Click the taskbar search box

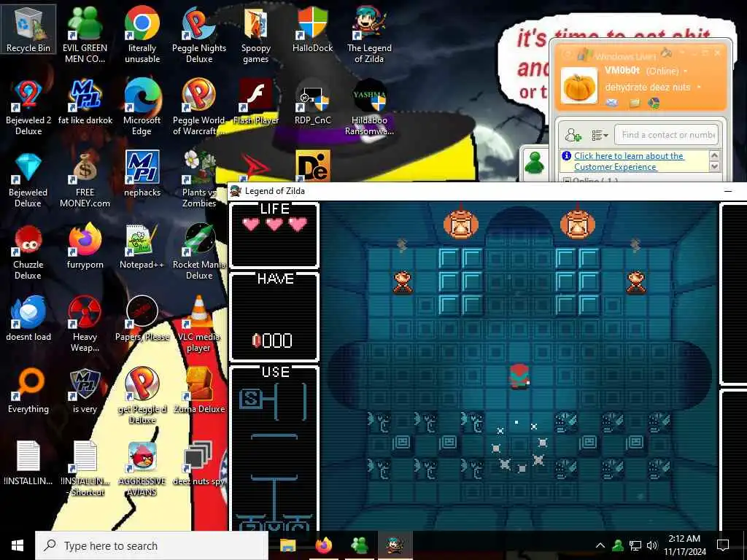(152, 545)
